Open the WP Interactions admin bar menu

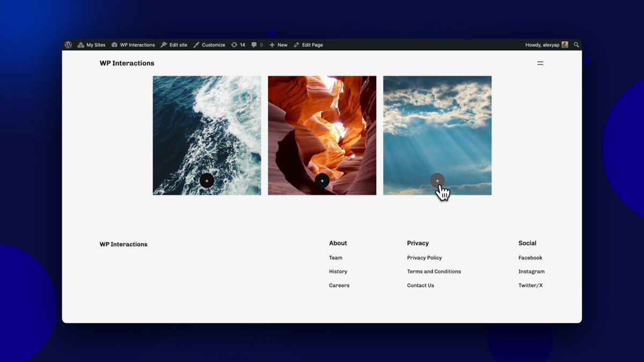133,45
